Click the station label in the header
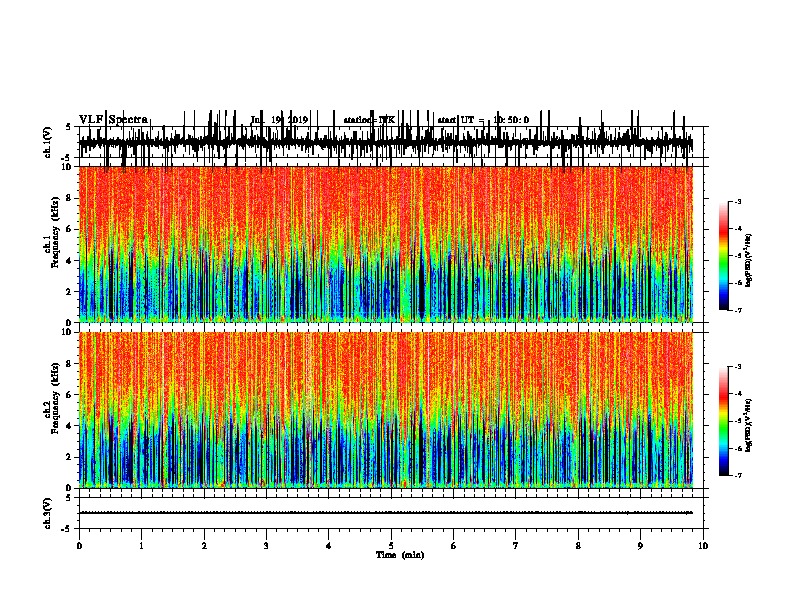The image size is (792, 612). click(369, 120)
